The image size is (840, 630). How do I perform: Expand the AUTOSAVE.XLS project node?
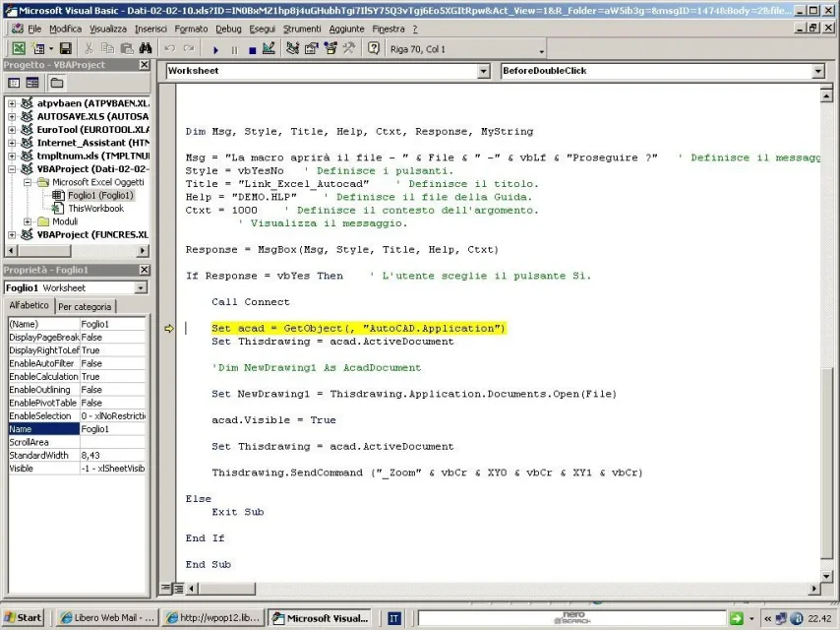(x=12, y=116)
